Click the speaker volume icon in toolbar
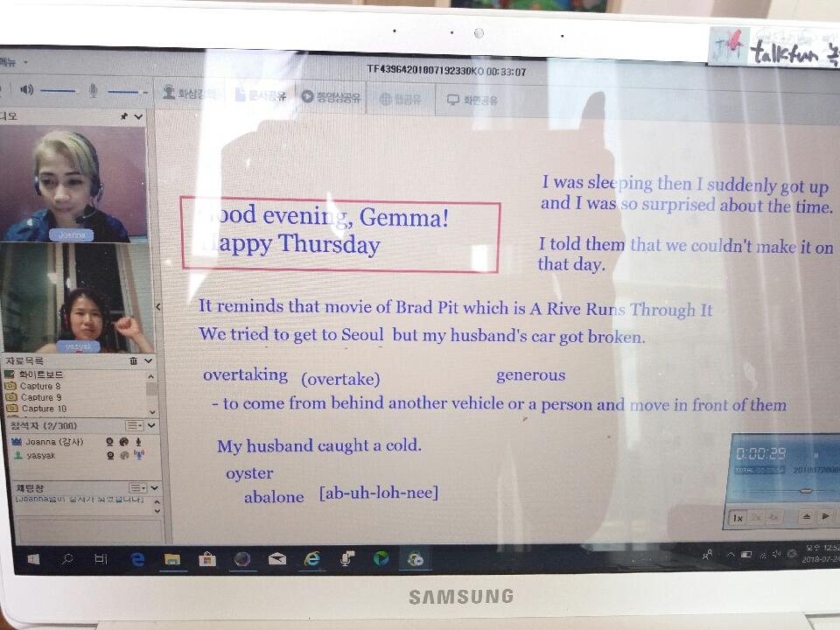The width and height of the screenshot is (840, 630). tap(27, 90)
